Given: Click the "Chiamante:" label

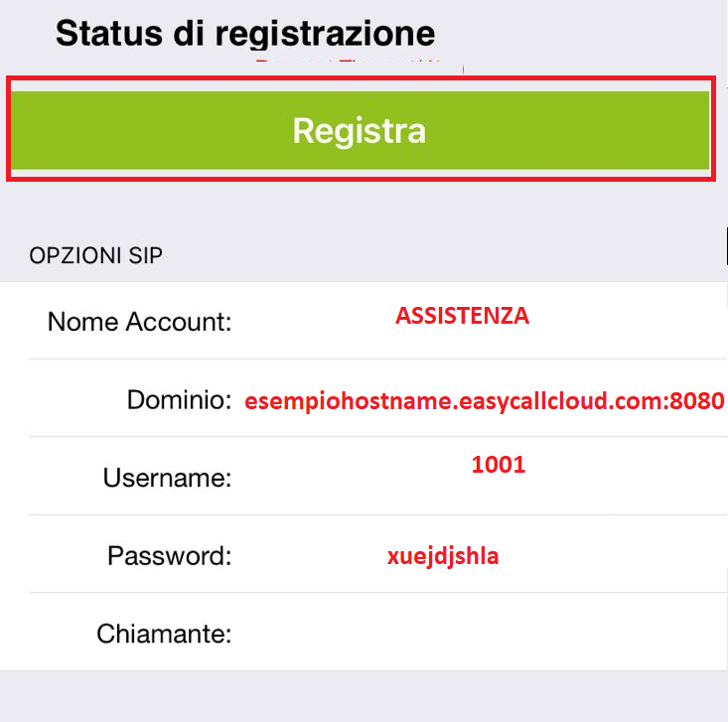Looking at the screenshot, I should click(x=164, y=633).
